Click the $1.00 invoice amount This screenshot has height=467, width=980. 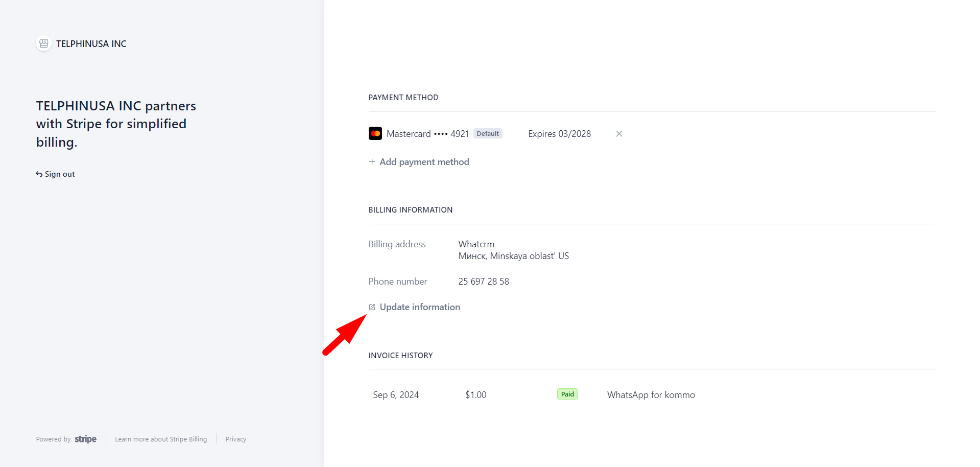475,395
